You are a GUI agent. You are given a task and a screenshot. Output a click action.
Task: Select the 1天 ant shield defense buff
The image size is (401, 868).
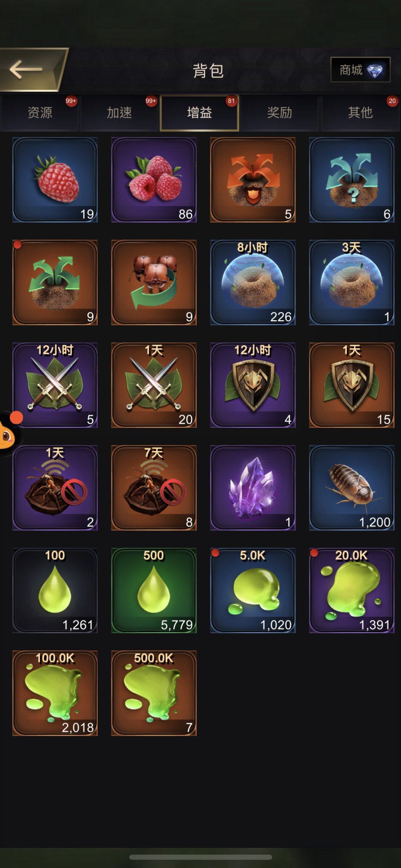(x=352, y=385)
